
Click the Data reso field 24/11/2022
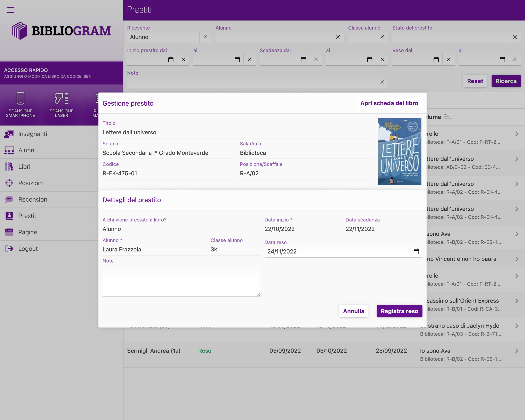(343, 251)
